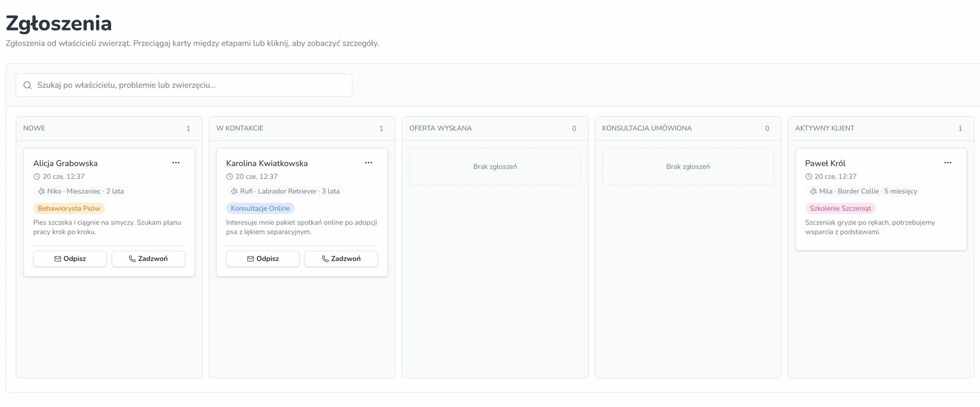Call Alicja Grabowska using Zadzwoń

148,259
